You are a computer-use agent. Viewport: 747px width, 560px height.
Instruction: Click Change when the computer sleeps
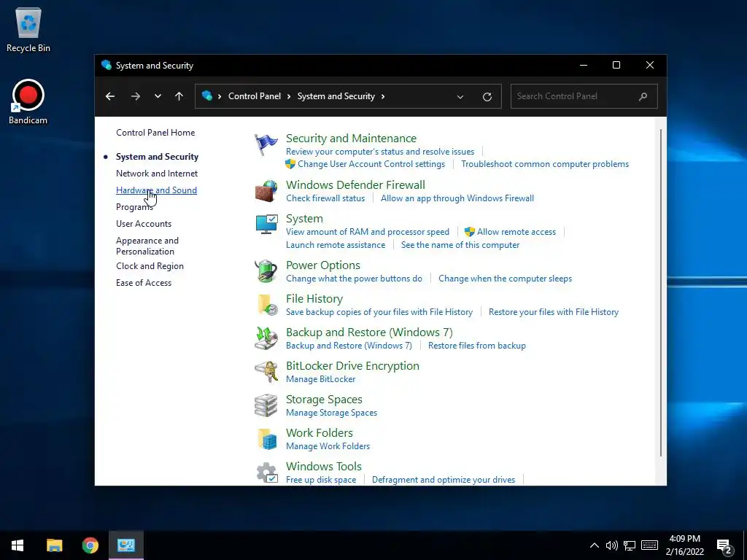coord(505,278)
